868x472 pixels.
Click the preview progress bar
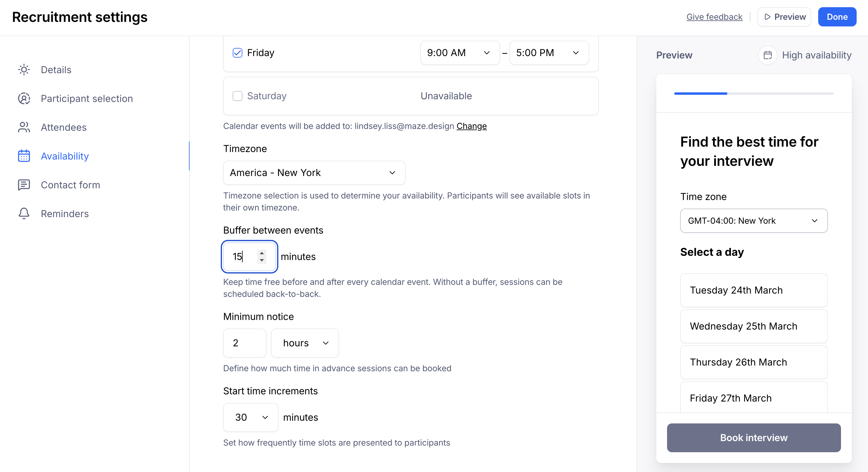[753, 93]
